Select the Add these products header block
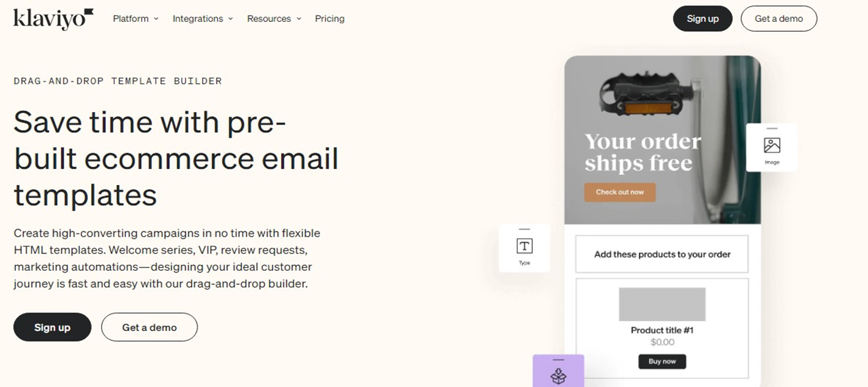Viewport: 868px width, 387px height. [x=662, y=254]
